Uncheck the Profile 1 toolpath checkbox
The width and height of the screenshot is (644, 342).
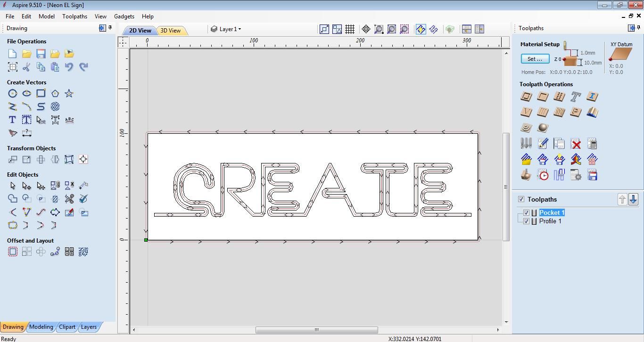(x=526, y=221)
